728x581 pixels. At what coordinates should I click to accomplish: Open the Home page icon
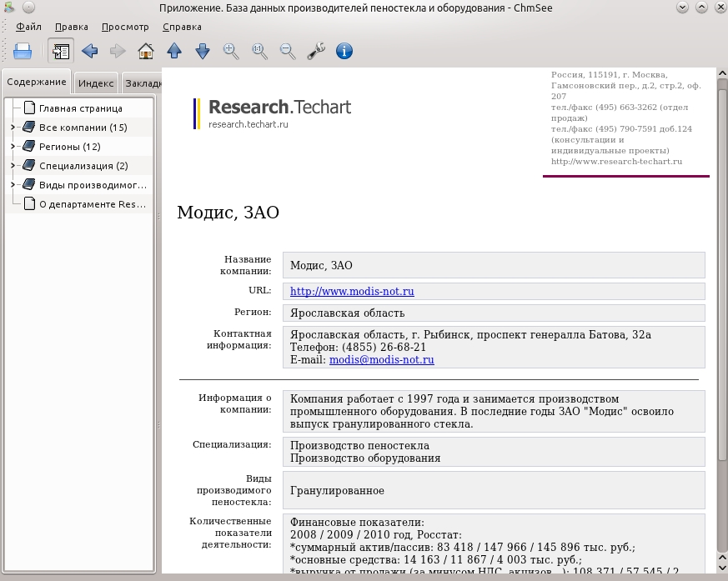click(146, 51)
